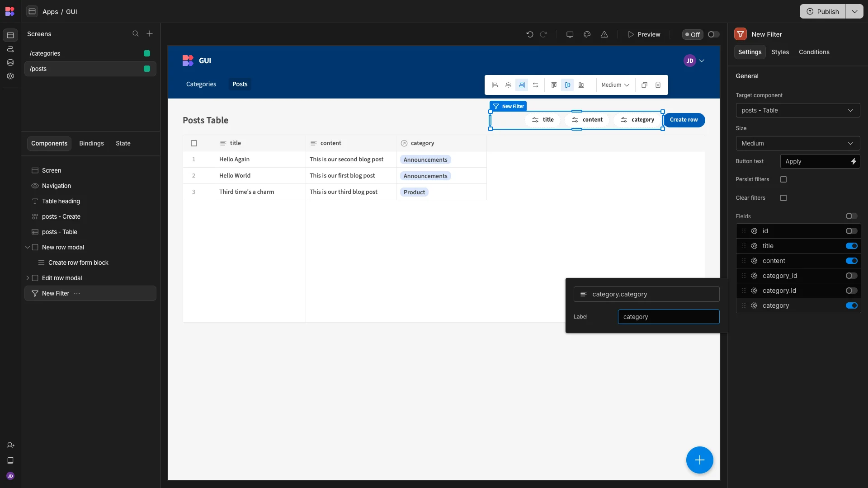Check the Persist filters checkbox
This screenshot has height=488, width=868.
[x=783, y=179]
